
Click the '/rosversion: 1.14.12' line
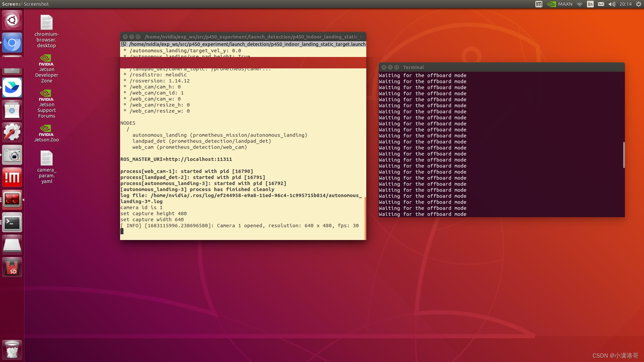coord(157,81)
